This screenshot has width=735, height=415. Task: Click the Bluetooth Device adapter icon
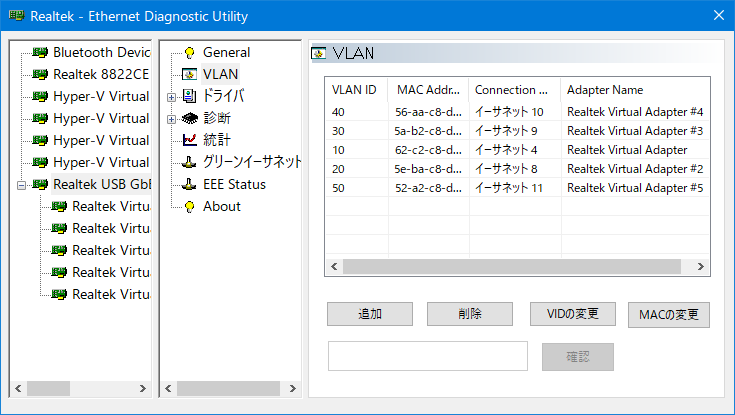tap(40, 52)
